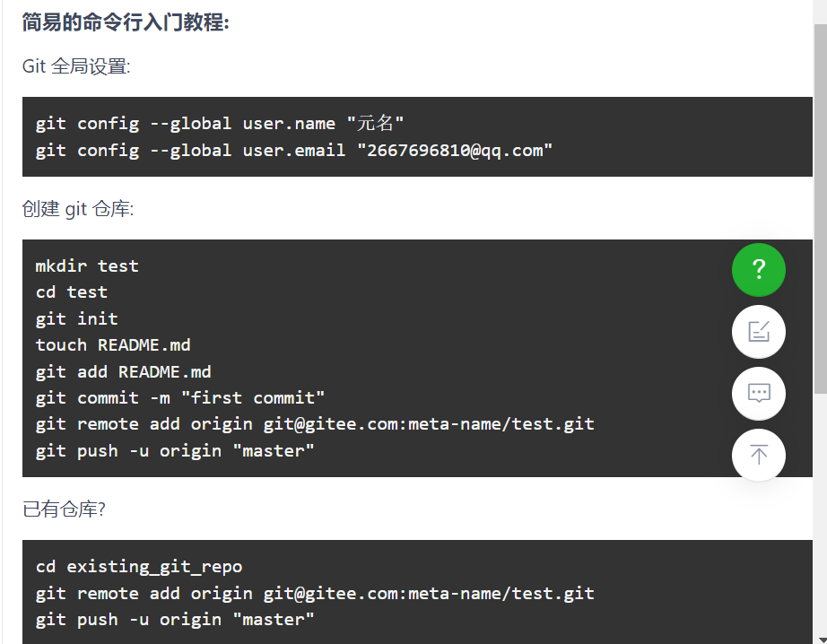Click the user.email config command line
The width and height of the screenshot is (827, 644).
pos(294,150)
